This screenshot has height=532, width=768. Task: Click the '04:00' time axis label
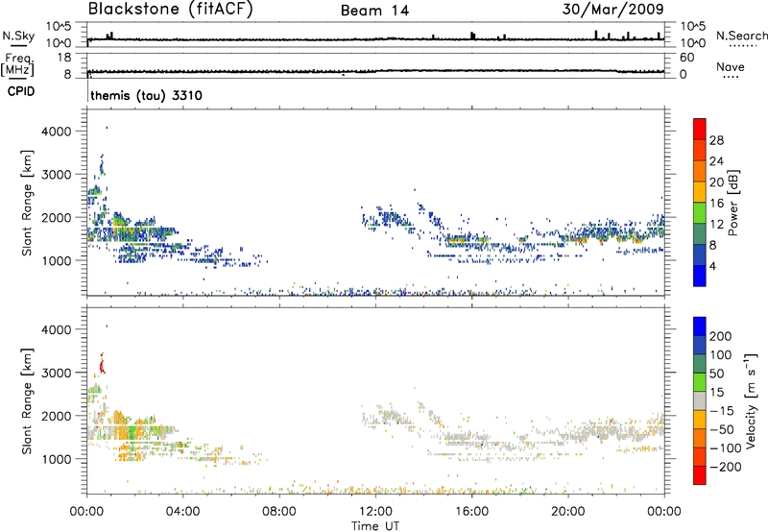(182, 512)
